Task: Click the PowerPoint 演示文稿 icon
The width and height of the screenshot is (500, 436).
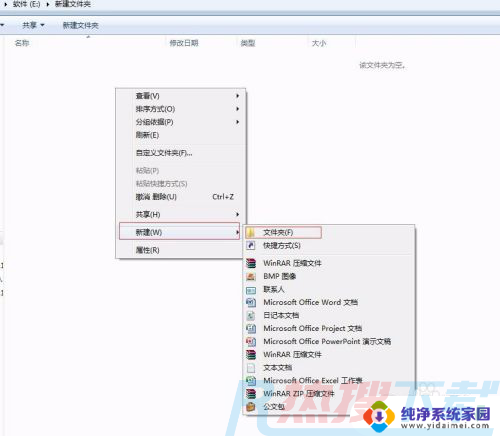Action: [x=251, y=341]
